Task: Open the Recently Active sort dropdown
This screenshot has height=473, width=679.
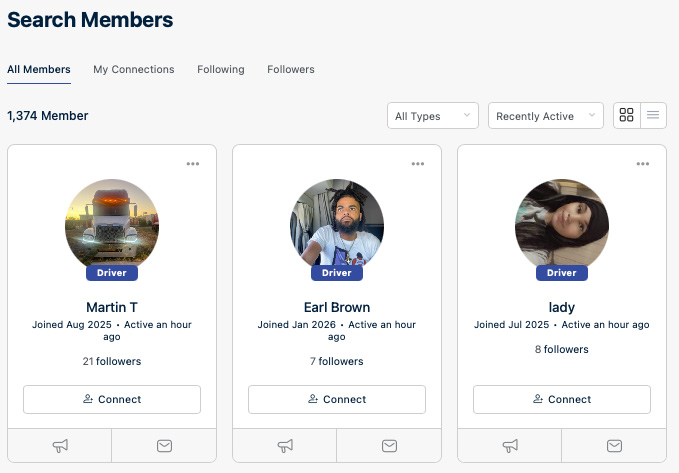Action: (546, 116)
